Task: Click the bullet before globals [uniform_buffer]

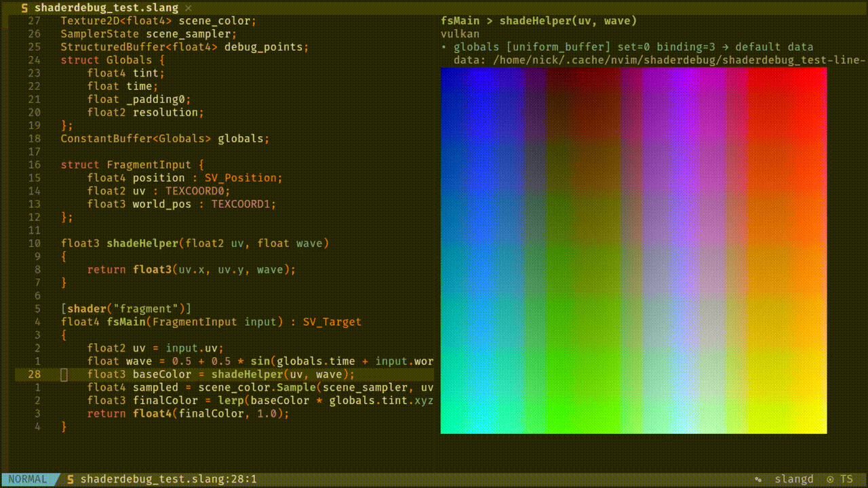Action: click(x=443, y=47)
